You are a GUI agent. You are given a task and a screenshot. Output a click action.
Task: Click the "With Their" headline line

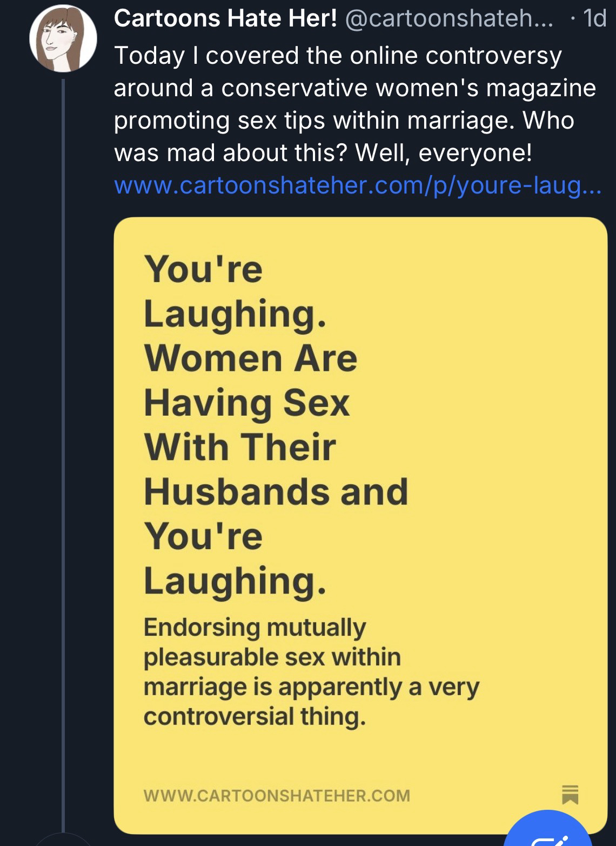tap(240, 448)
